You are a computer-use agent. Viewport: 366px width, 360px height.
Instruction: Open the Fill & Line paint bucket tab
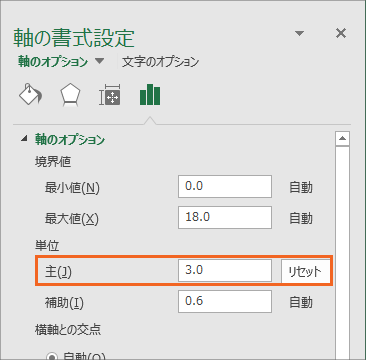(x=30, y=95)
